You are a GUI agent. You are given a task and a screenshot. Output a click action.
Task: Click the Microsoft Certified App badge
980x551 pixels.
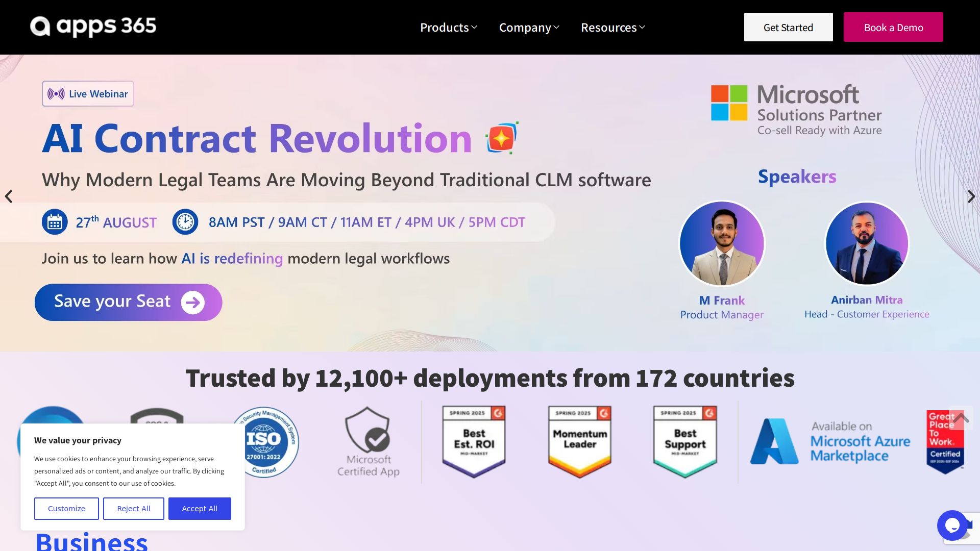point(369,442)
